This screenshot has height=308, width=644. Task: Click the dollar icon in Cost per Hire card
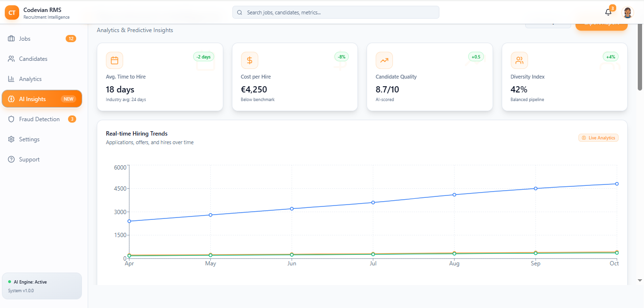click(249, 60)
